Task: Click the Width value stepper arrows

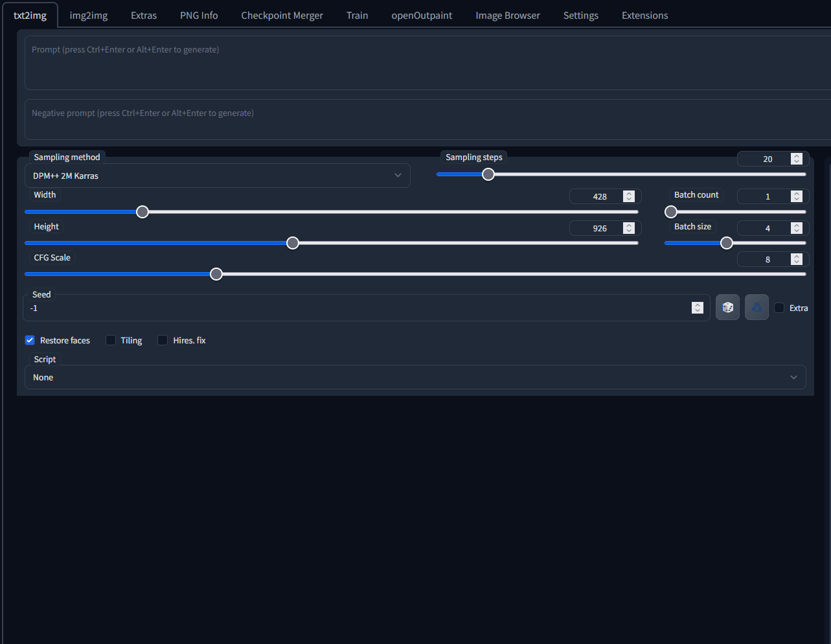Action: coord(629,196)
